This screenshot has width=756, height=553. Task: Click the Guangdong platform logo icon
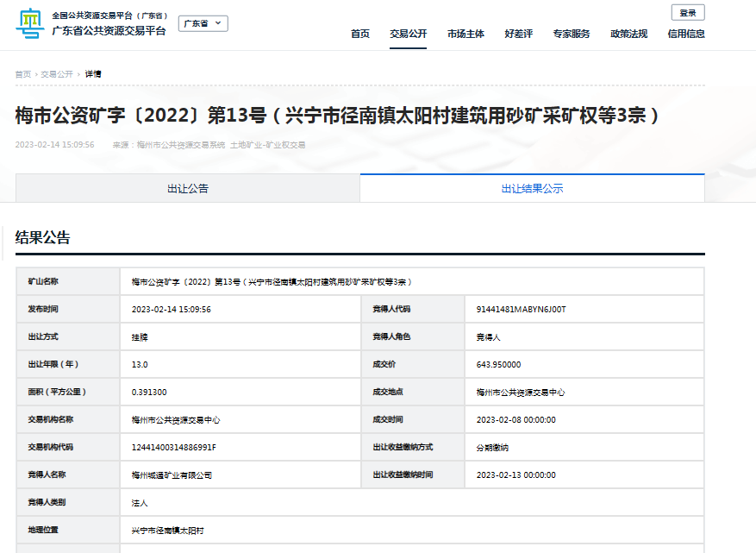coord(30,23)
